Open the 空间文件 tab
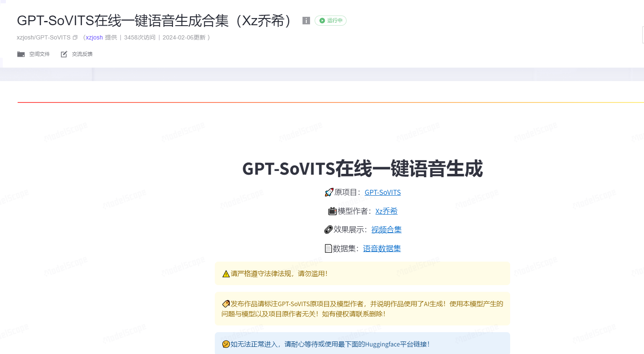This screenshot has width=644, height=354. pyautogui.click(x=39, y=54)
